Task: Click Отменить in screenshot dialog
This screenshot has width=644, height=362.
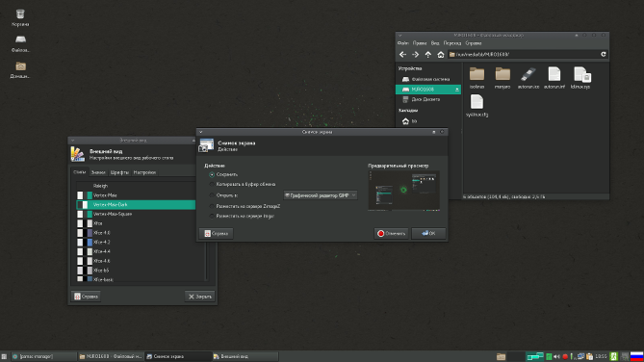Action: 391,233
